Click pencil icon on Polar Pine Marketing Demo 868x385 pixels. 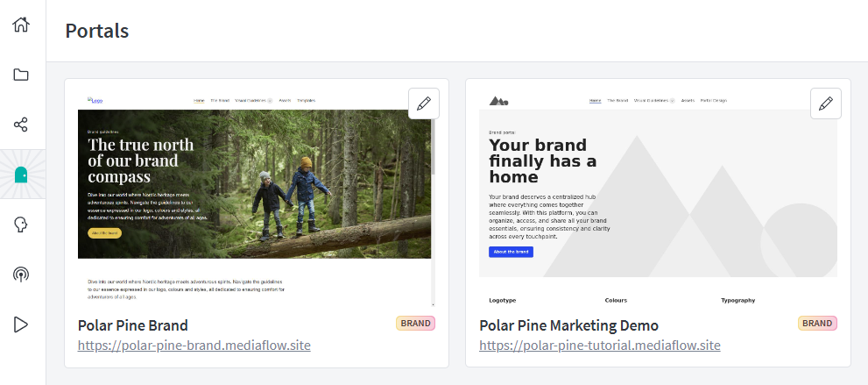[x=825, y=103]
